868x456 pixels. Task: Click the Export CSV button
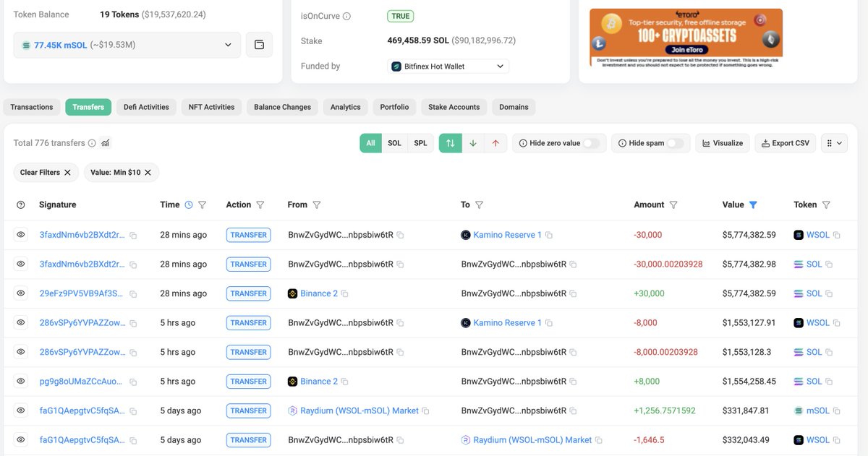(786, 143)
